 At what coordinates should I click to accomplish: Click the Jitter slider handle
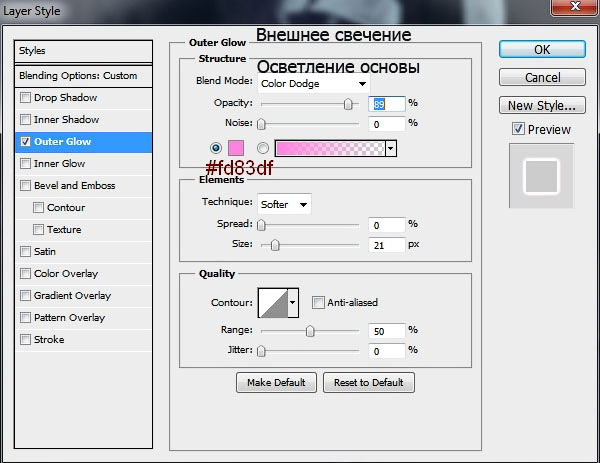pyautogui.click(x=261, y=351)
